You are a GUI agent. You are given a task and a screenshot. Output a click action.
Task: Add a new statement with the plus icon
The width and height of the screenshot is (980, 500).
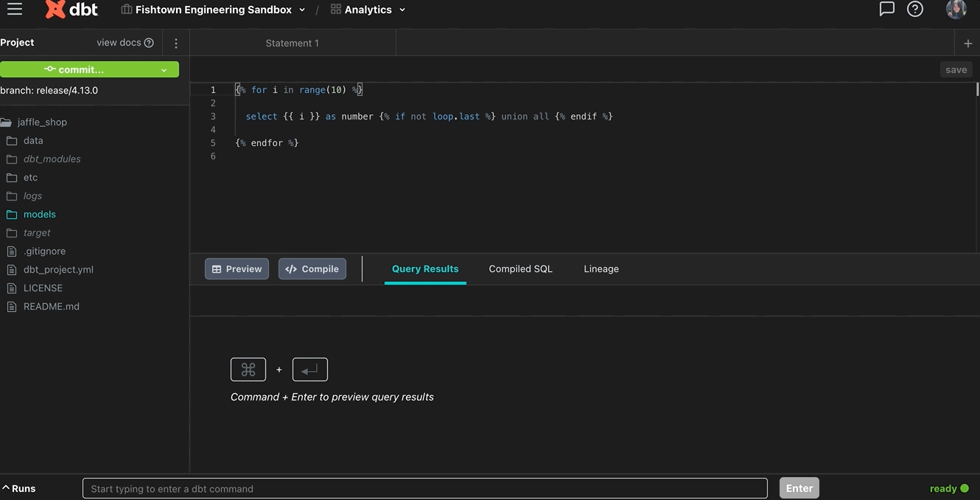pos(968,43)
